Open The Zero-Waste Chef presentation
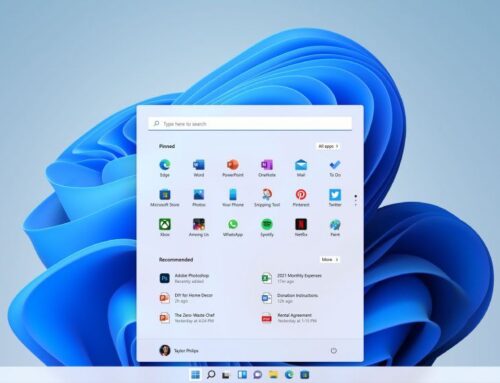The height and width of the screenshot is (383, 500). [x=187, y=317]
